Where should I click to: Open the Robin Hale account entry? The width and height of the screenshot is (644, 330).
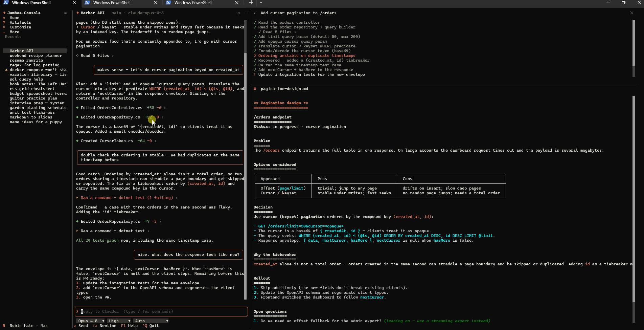(x=25, y=326)
